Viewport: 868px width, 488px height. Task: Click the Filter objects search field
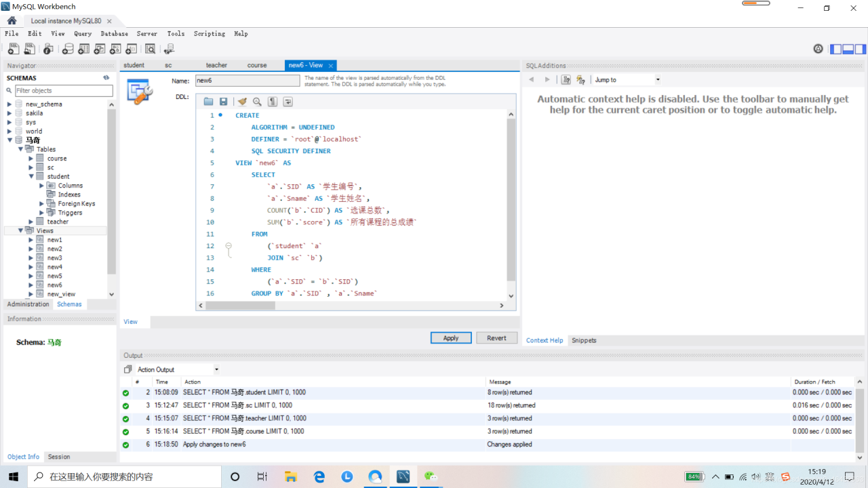[x=64, y=91]
